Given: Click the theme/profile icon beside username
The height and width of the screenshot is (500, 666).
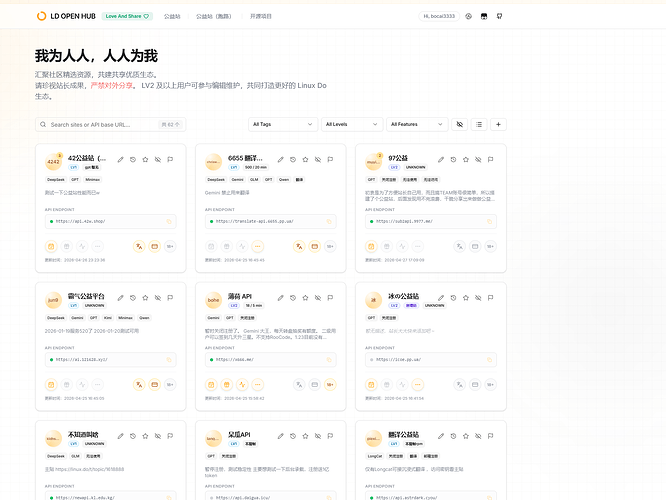Looking at the screenshot, I should [468, 16].
